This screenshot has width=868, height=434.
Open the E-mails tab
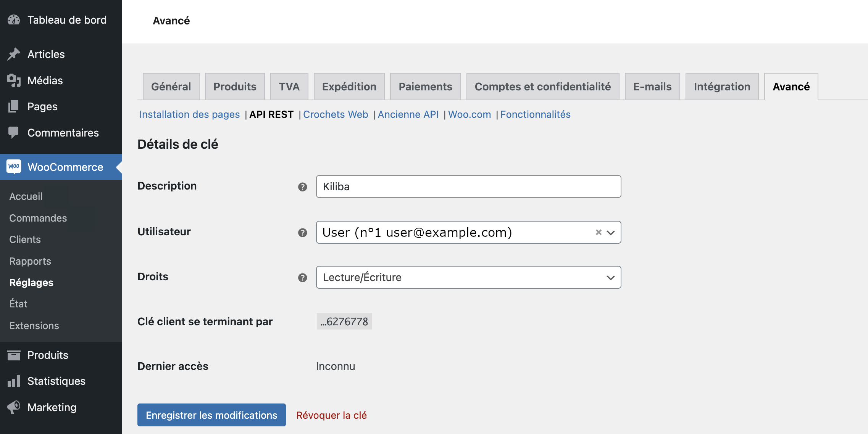point(652,87)
